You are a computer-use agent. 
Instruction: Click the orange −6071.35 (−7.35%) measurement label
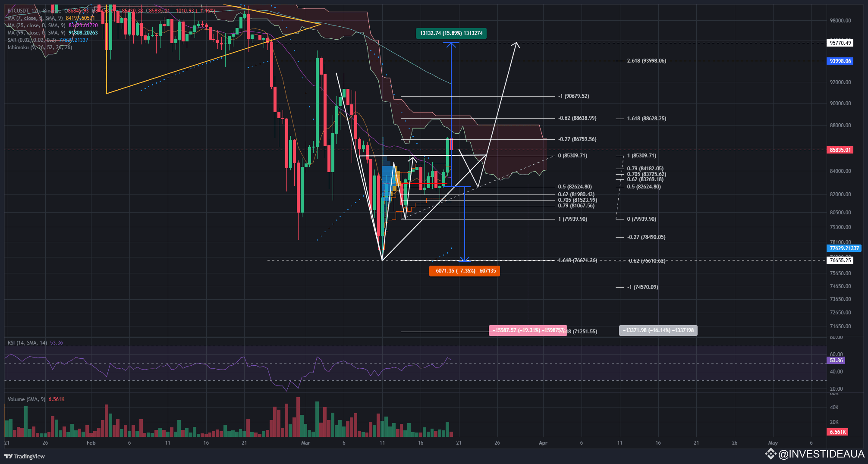coord(464,271)
